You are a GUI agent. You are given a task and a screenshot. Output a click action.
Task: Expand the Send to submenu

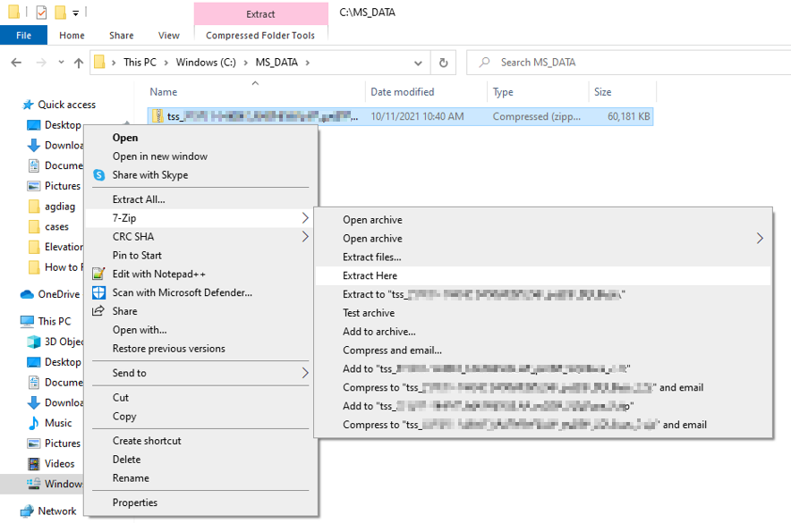[x=305, y=373]
